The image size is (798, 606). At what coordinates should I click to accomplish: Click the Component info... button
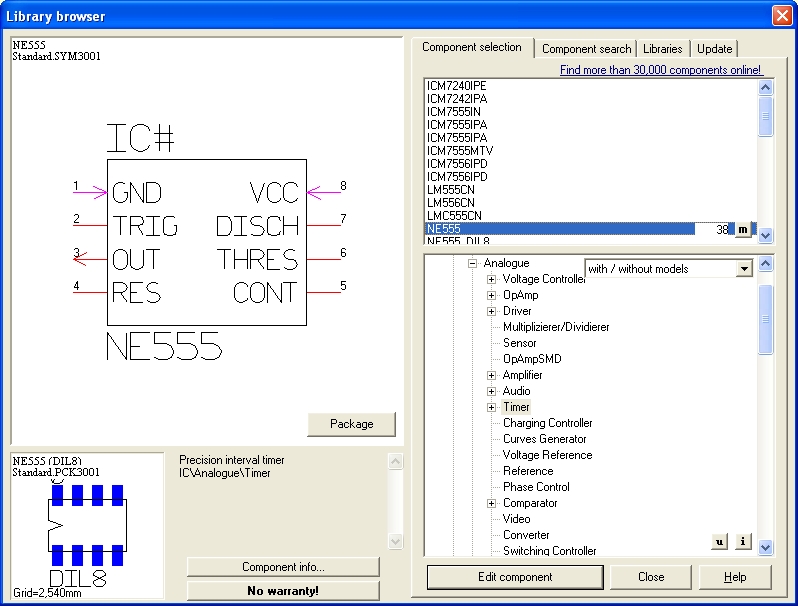[283, 567]
